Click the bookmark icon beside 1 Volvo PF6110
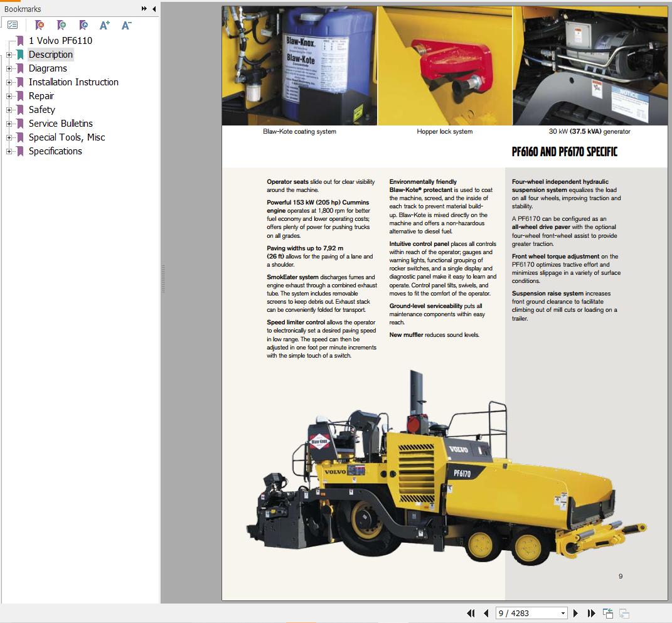 pyautogui.click(x=20, y=41)
